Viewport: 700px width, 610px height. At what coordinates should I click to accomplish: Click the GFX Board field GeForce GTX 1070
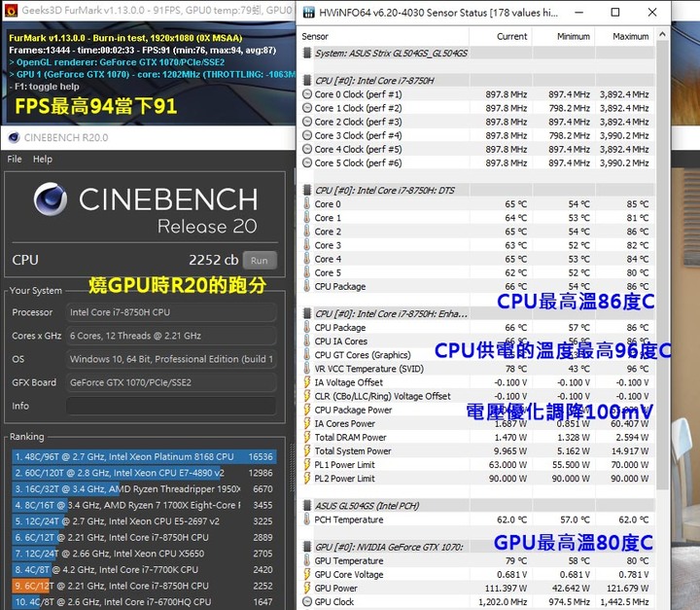pos(171,382)
